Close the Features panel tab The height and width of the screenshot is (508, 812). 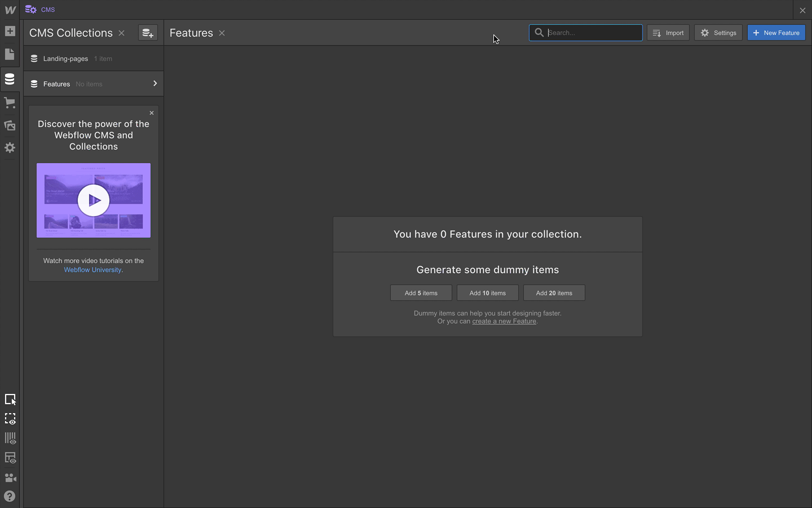[222, 33]
